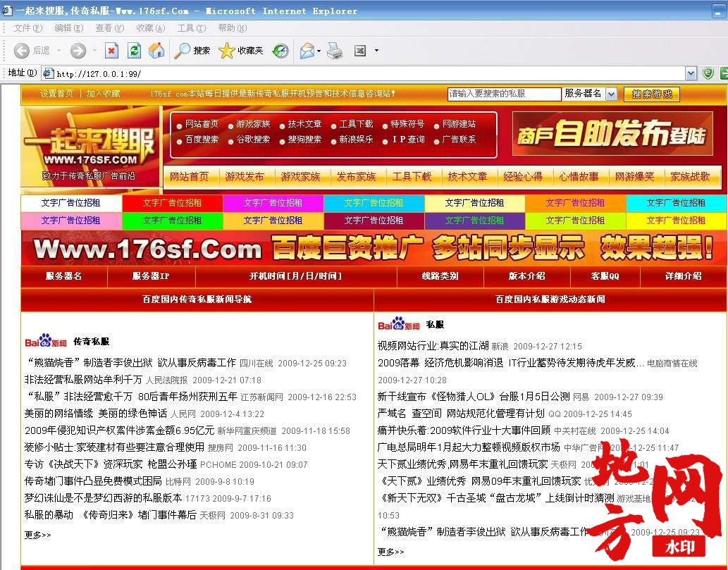Expand the Mail button dropdown arrow

319,51
